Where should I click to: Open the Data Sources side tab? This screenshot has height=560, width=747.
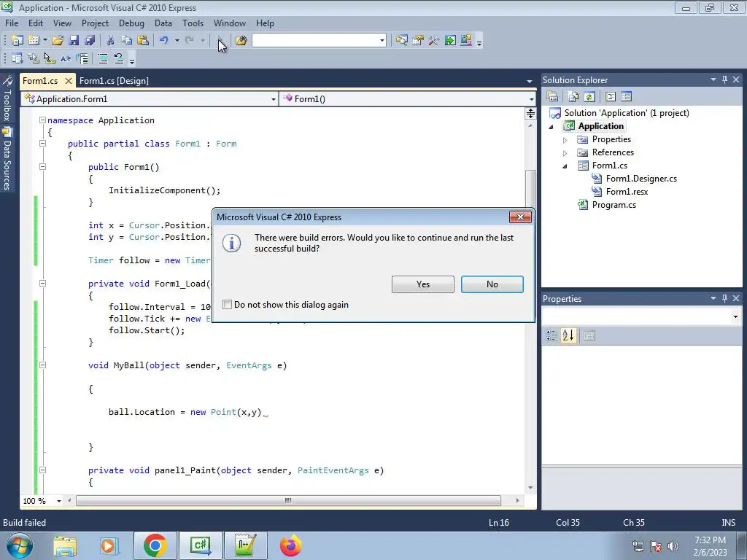(x=7, y=159)
